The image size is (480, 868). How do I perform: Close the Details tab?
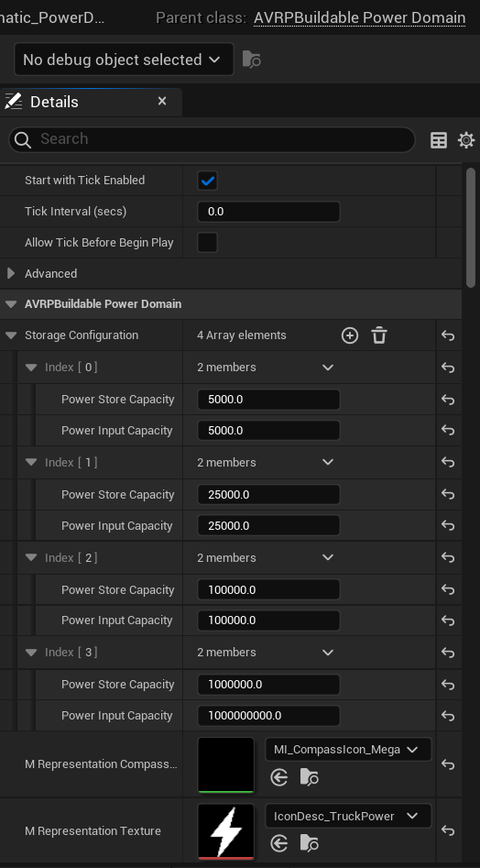coord(162,102)
